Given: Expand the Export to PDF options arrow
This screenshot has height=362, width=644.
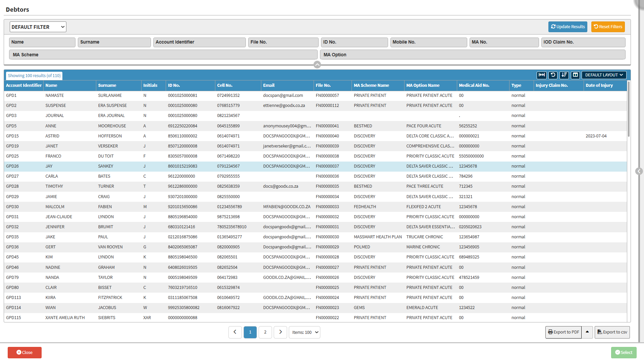Looking at the screenshot, I should [587, 332].
